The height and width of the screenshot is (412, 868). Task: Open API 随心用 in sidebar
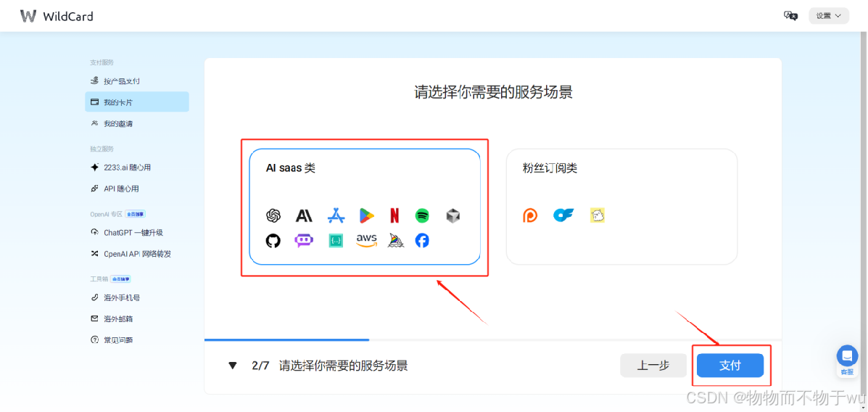137,189
